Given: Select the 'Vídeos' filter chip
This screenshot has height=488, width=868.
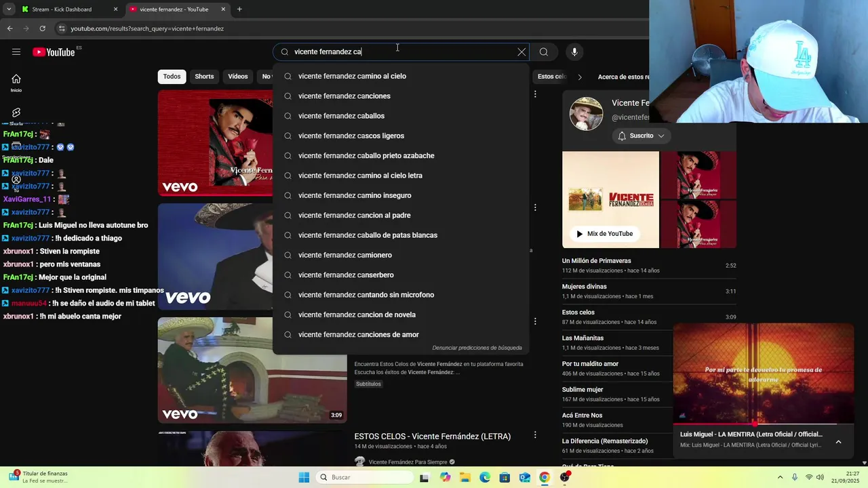Looking at the screenshot, I should tap(238, 77).
